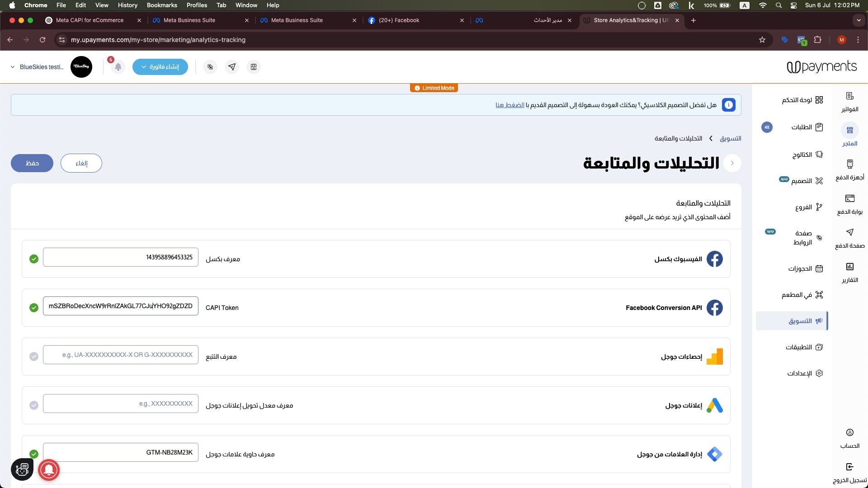The height and width of the screenshot is (488, 868).
Task: Click grey checkmark beside Google Analytics field
Action: (x=34, y=357)
